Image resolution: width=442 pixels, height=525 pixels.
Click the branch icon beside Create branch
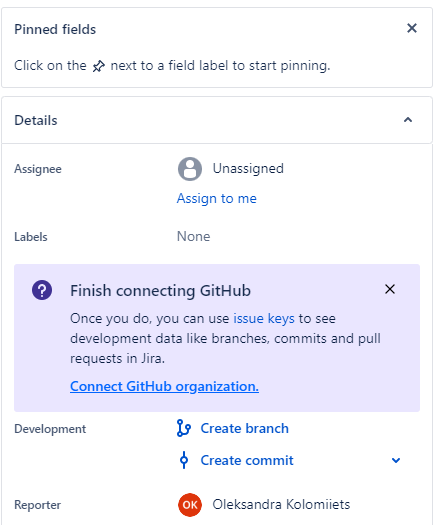coord(183,428)
